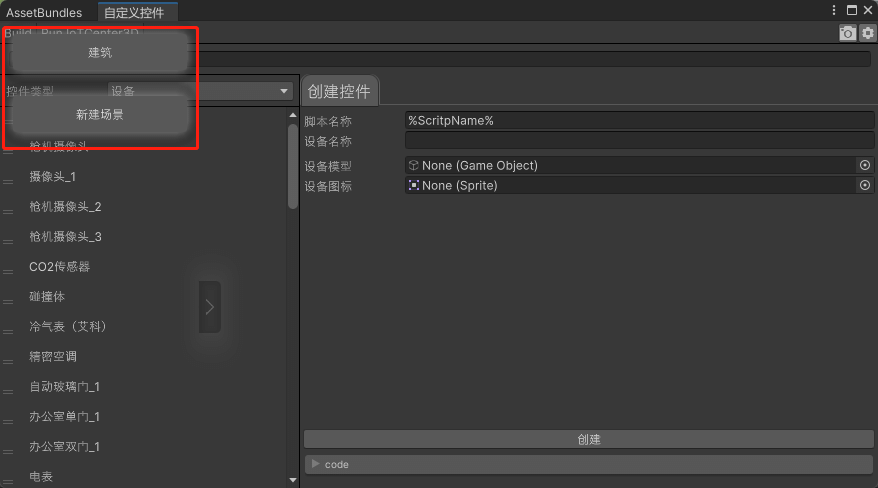
Task: Click the right-arrow chevron panel handle
Action: coord(209,307)
